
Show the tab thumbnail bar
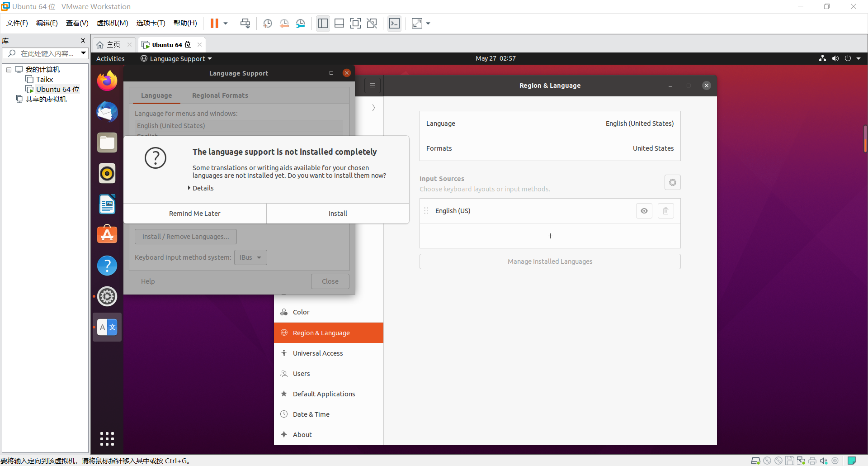[339, 23]
